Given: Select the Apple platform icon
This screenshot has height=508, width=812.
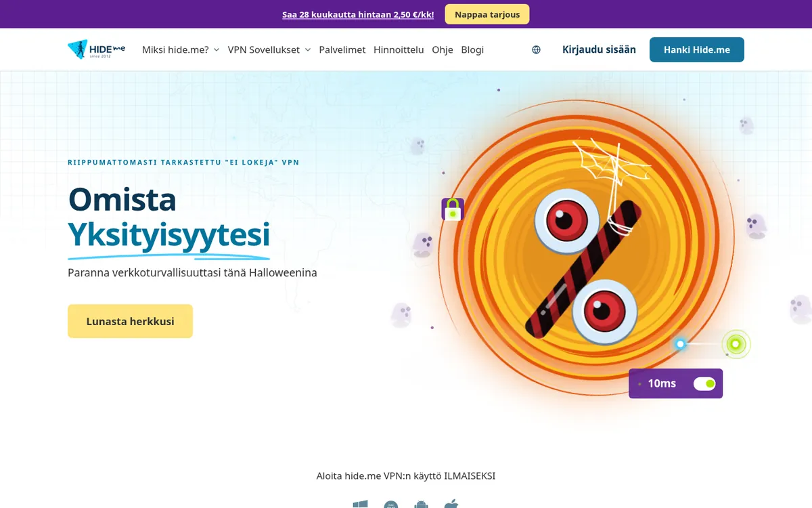Looking at the screenshot, I should (x=451, y=504).
